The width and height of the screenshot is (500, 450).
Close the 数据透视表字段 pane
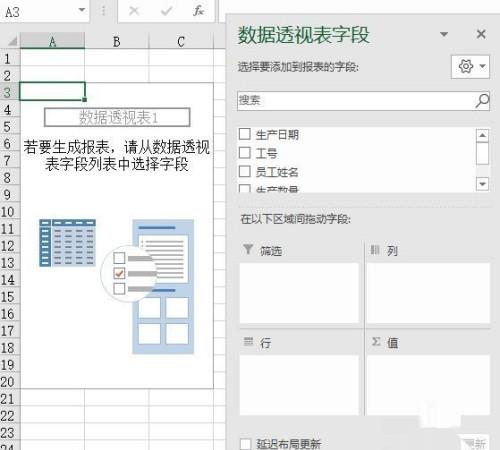pyautogui.click(x=481, y=34)
